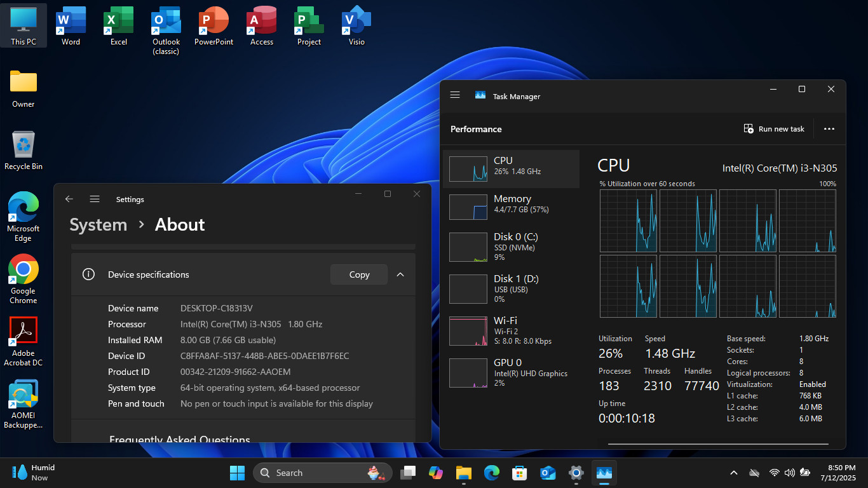Screen dimensions: 868x488
Task: Select the Google Chrome desktop shortcut
Action: point(24,279)
